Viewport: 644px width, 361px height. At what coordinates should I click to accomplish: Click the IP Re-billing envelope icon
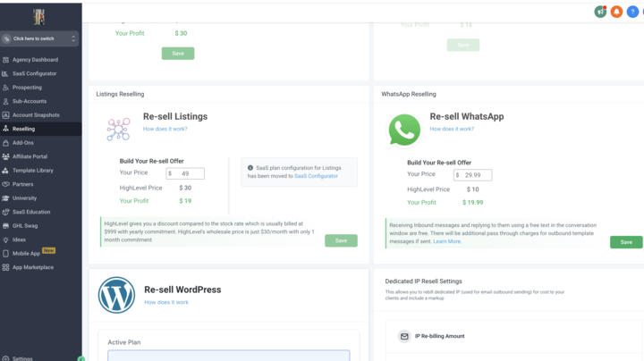pyautogui.click(x=404, y=337)
